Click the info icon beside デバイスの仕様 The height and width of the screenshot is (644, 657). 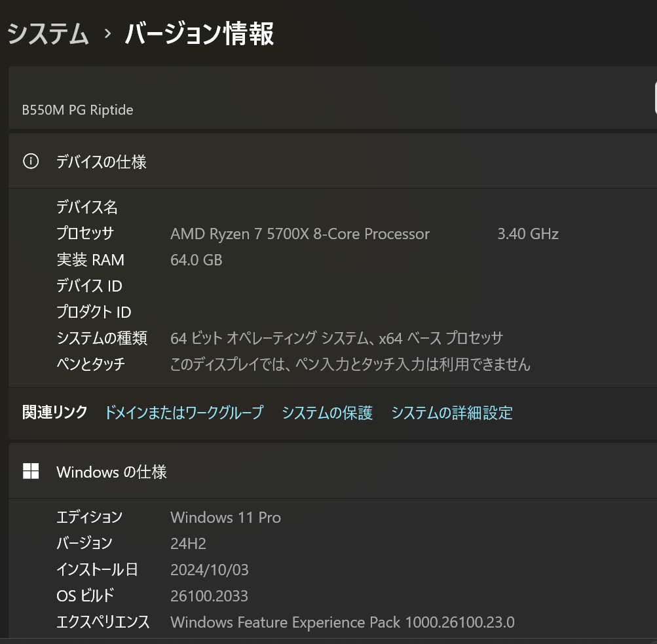click(31, 161)
